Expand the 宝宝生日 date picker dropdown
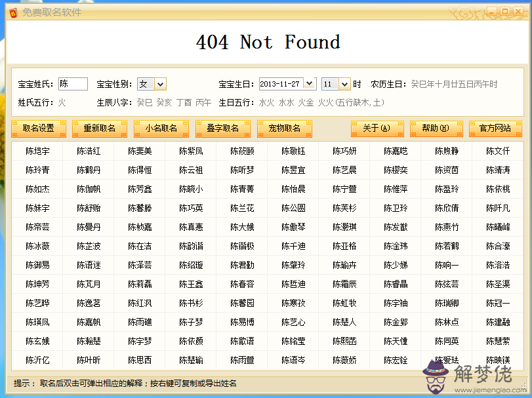 pyautogui.click(x=310, y=84)
